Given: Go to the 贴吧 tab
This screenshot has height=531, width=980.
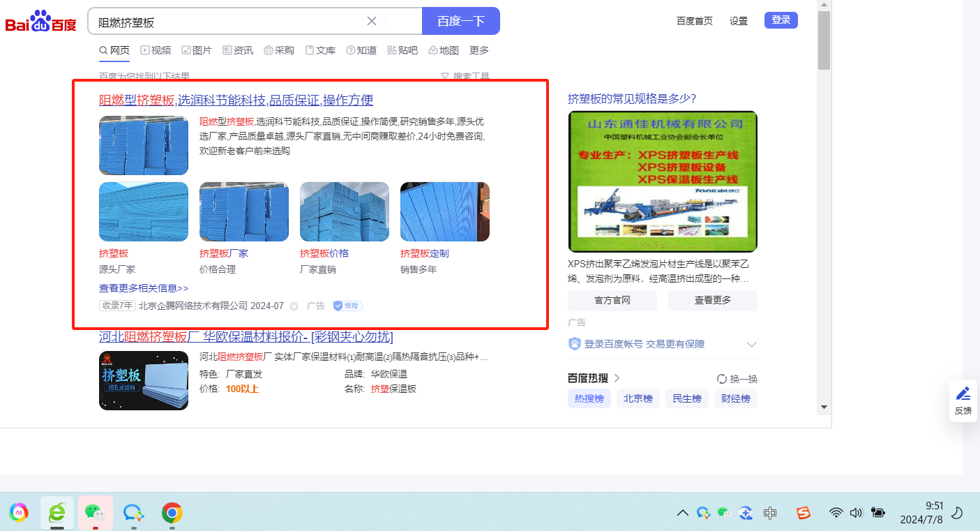Looking at the screenshot, I should click(402, 50).
